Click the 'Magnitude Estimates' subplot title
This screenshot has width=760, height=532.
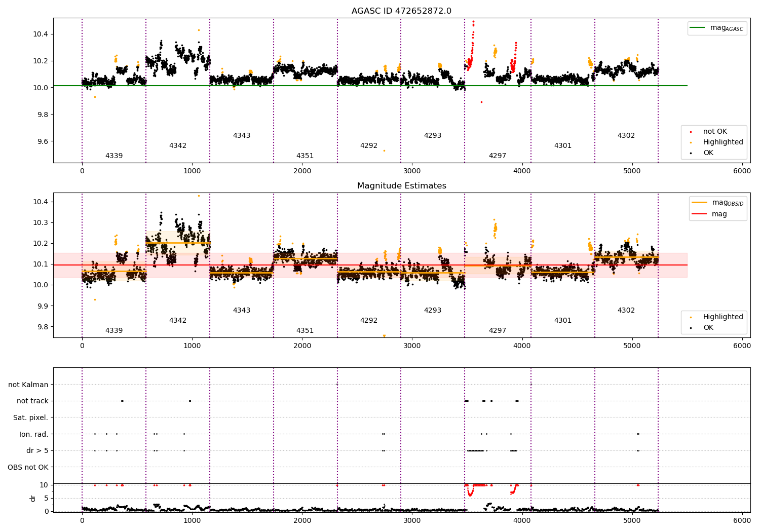point(402,186)
